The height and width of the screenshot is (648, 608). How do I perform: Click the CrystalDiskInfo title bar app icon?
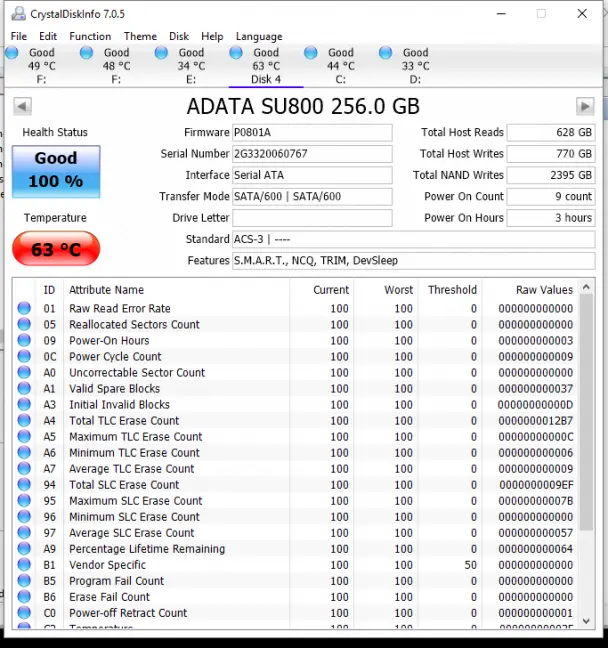18,14
